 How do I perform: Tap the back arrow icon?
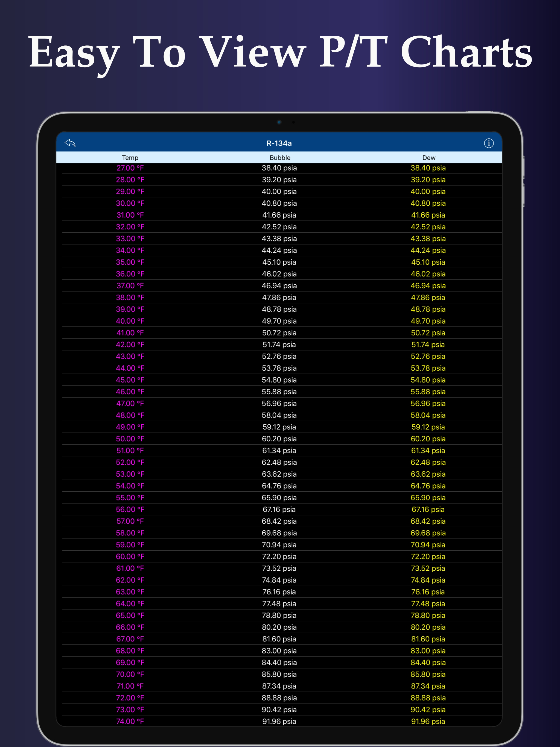70,143
